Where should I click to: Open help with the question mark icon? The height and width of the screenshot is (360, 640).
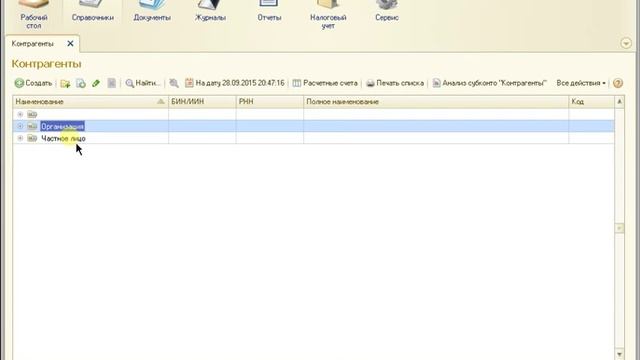point(618,83)
